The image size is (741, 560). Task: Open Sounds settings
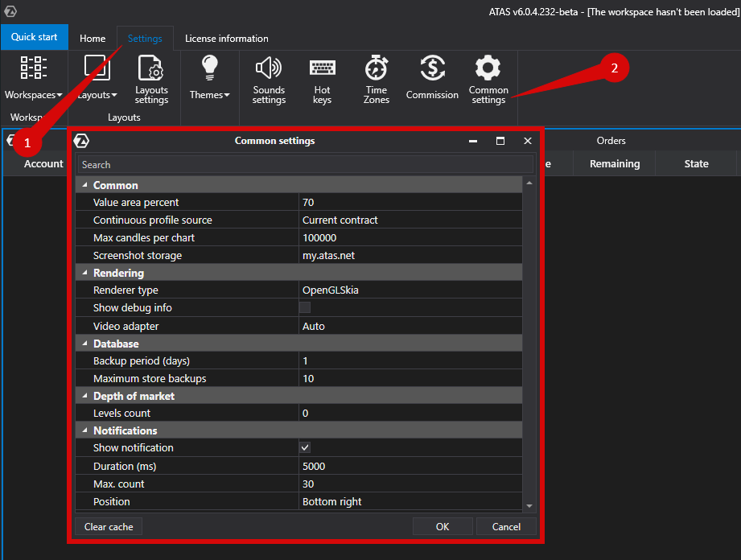[268, 76]
